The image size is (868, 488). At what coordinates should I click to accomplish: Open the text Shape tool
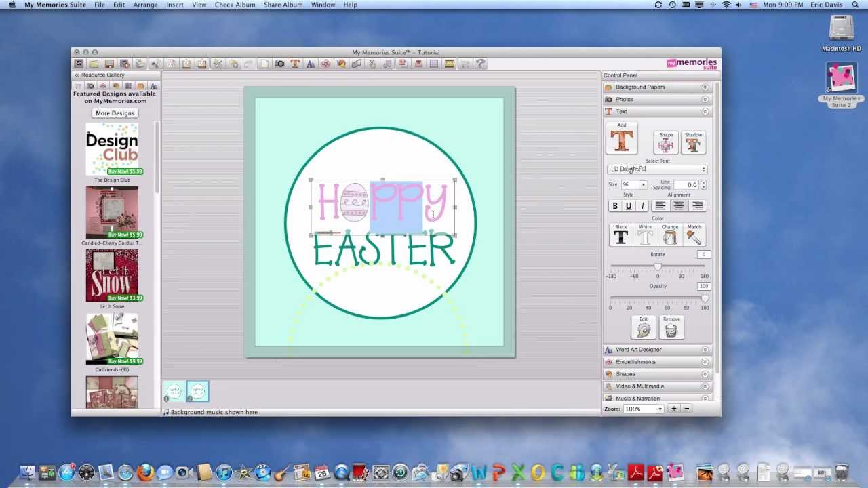pyautogui.click(x=666, y=143)
